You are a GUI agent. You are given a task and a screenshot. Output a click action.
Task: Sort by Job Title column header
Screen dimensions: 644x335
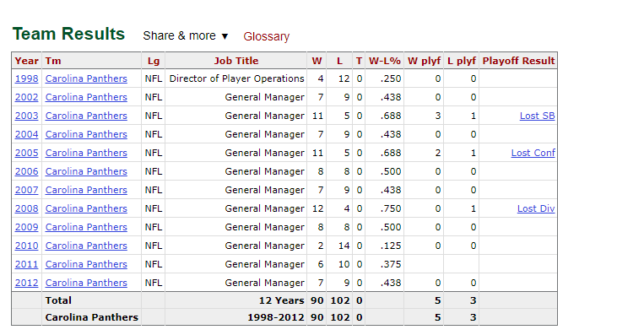(236, 61)
